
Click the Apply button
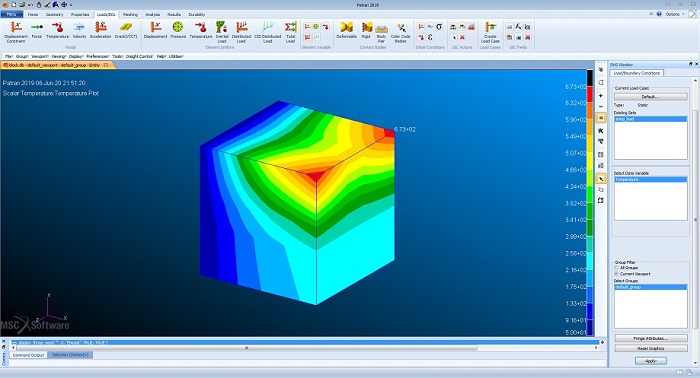(x=651, y=361)
